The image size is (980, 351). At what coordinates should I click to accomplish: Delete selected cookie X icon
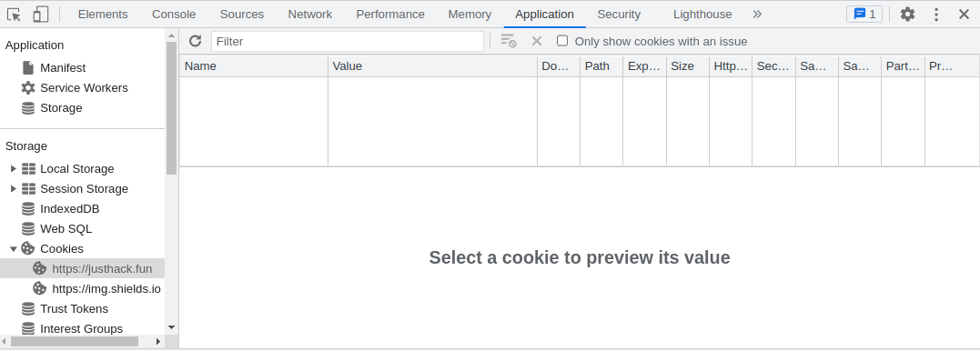coord(536,41)
